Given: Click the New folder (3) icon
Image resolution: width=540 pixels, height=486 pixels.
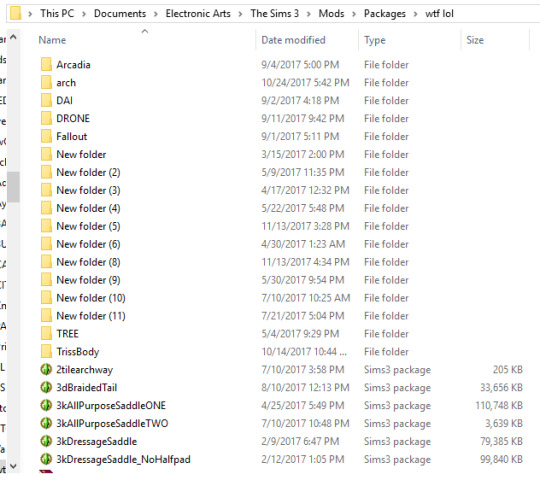Looking at the screenshot, I should (x=46, y=190).
